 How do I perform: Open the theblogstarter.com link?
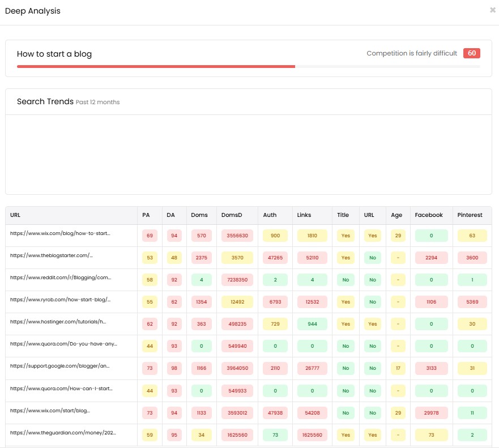point(51,255)
